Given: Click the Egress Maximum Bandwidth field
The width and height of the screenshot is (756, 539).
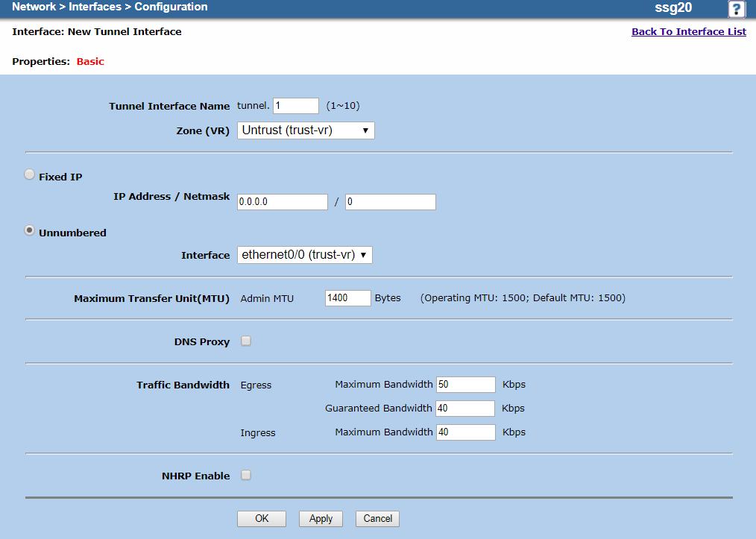Looking at the screenshot, I should [466, 385].
